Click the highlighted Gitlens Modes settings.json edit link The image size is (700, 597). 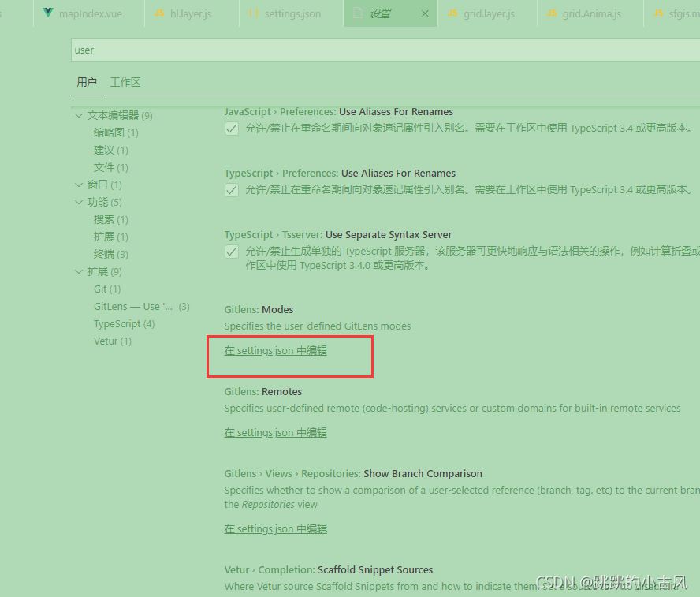tap(275, 349)
